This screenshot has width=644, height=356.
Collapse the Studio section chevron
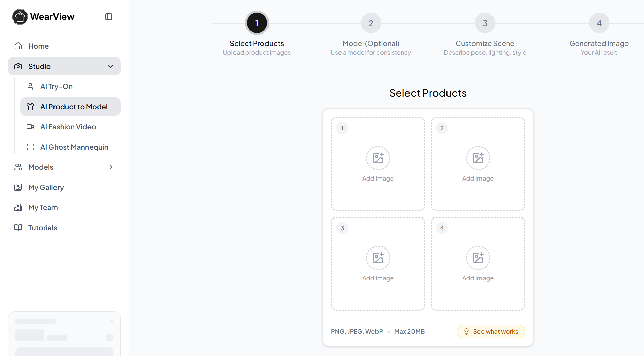(111, 66)
